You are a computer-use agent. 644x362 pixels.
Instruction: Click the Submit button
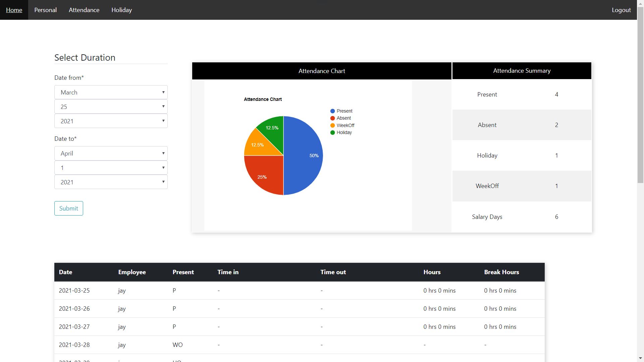[68, 208]
